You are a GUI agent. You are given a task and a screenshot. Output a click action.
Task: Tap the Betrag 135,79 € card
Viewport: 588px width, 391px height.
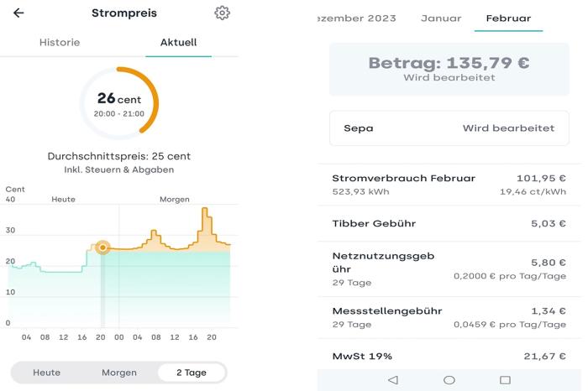pyautogui.click(x=449, y=69)
